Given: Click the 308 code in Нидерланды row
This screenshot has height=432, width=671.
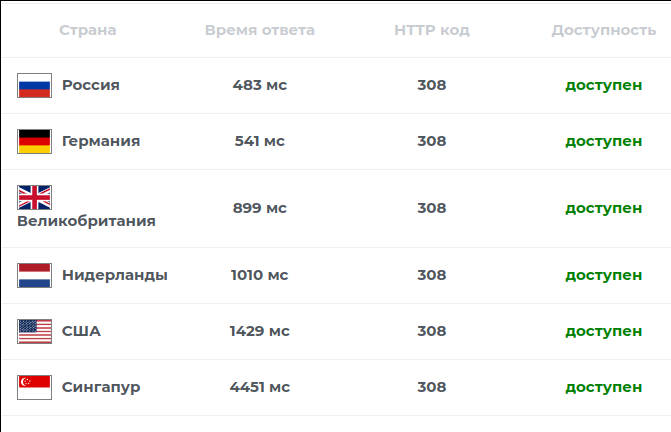Looking at the screenshot, I should [x=432, y=275].
